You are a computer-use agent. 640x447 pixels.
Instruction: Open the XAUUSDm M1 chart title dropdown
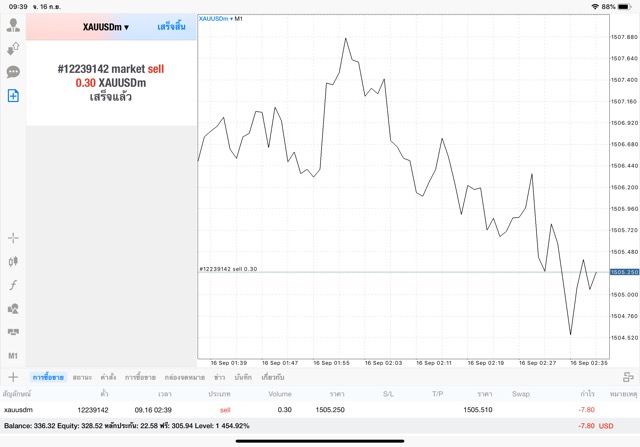(x=220, y=19)
